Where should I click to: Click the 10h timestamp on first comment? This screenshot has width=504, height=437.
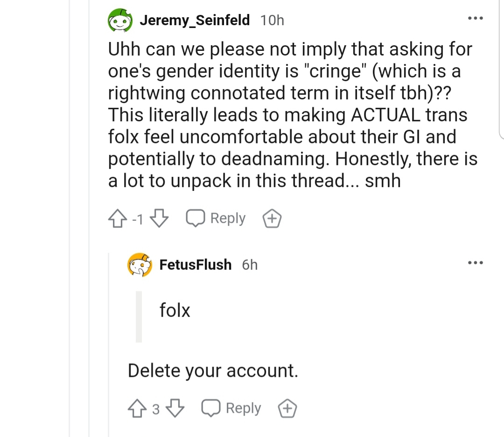[x=272, y=20]
